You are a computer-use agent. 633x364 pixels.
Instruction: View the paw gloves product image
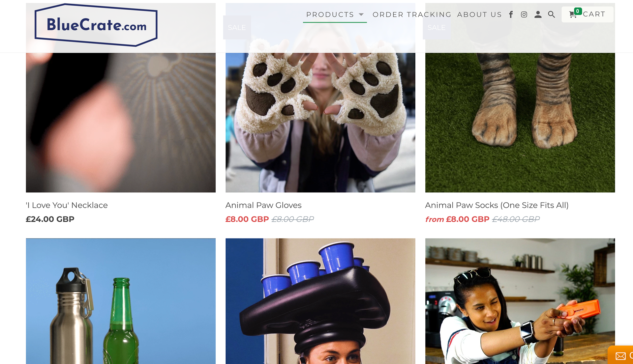320,98
